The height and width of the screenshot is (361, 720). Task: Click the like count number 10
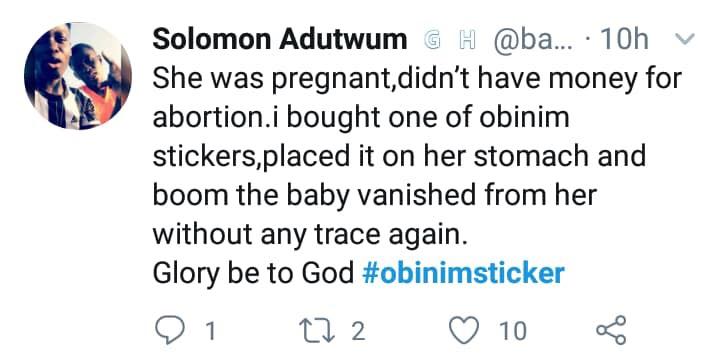(513, 331)
